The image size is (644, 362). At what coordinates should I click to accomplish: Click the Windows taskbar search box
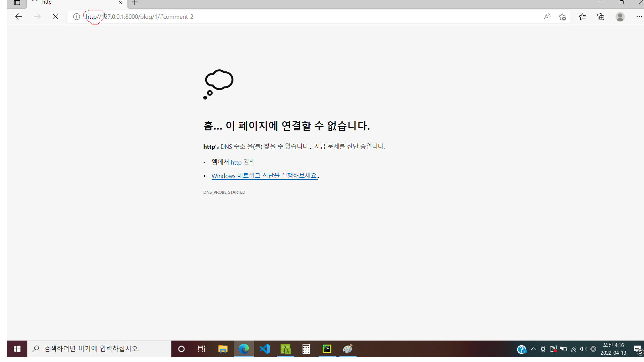click(x=99, y=349)
